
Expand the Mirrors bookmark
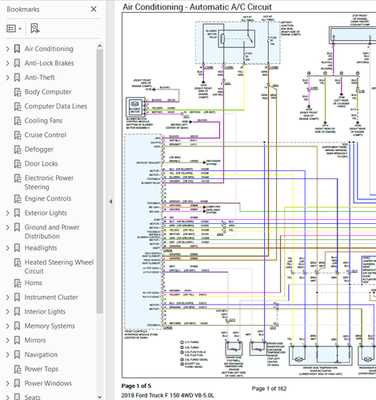tap(8, 340)
